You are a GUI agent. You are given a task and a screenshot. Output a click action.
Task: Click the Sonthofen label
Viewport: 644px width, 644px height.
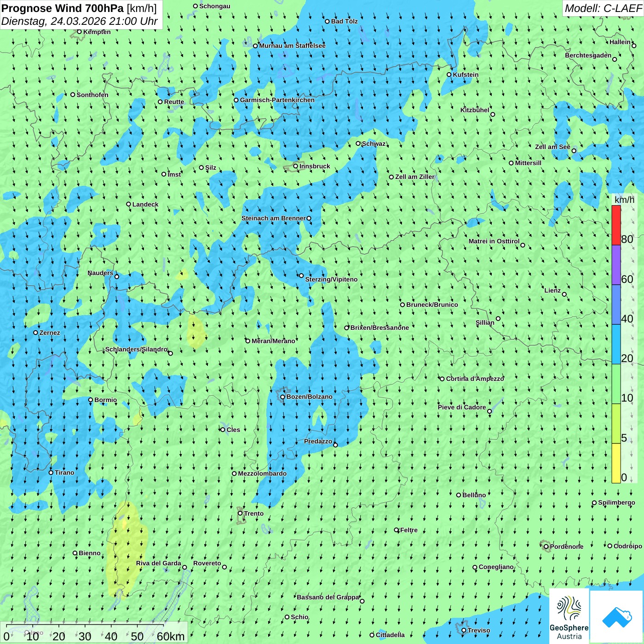tap(92, 95)
